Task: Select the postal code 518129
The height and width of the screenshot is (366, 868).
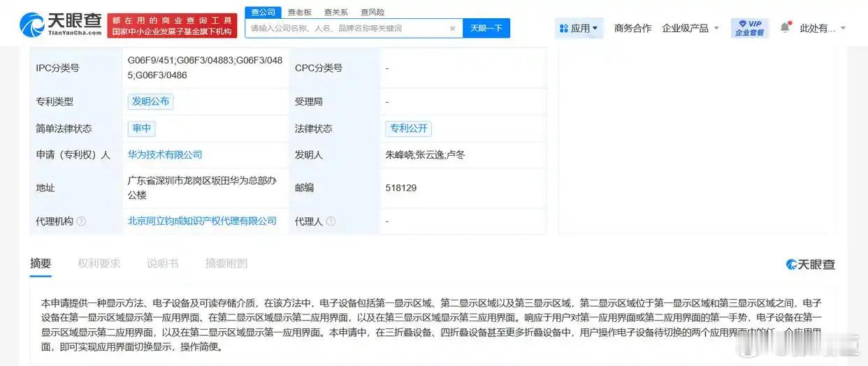Action: (400, 188)
